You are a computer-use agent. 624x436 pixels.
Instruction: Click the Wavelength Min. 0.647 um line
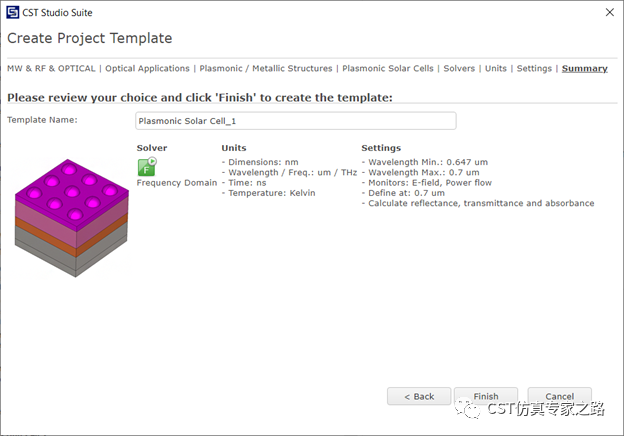(x=425, y=162)
